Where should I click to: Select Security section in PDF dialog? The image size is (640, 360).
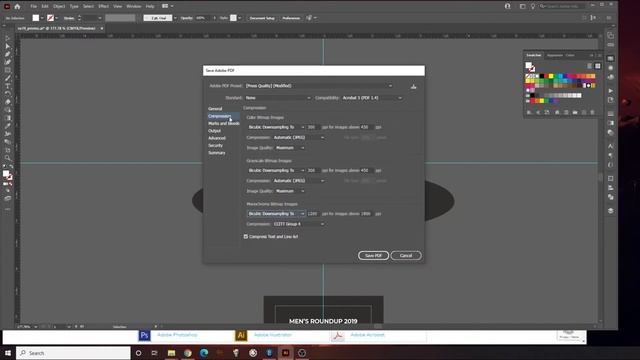(x=216, y=146)
